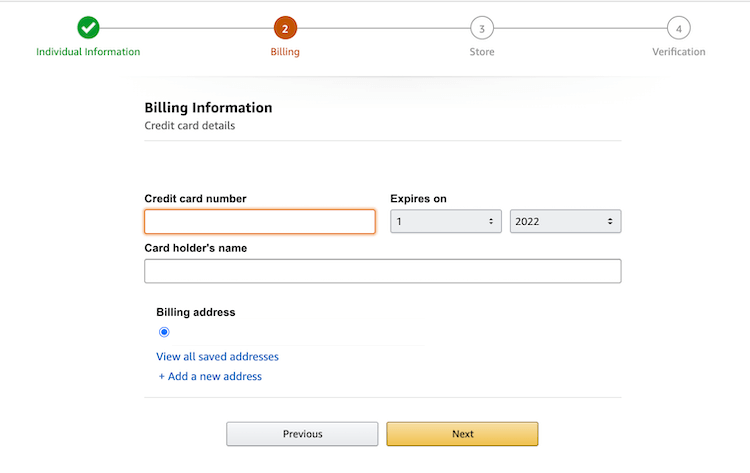
Task: Click the orange step 2 circle
Action: (285, 28)
